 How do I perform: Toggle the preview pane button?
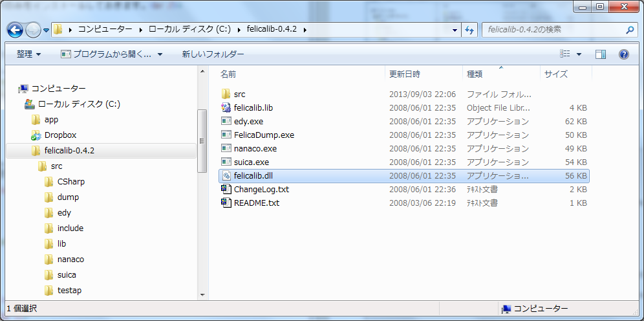[x=600, y=54]
